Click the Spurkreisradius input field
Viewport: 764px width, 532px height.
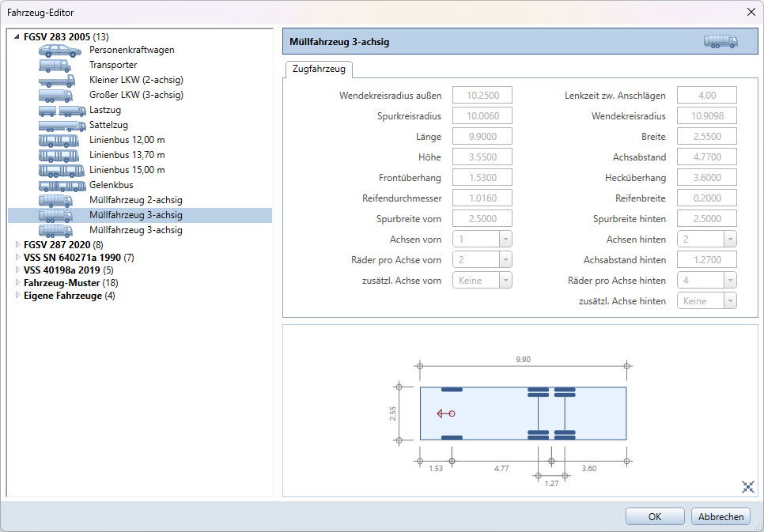click(482, 116)
